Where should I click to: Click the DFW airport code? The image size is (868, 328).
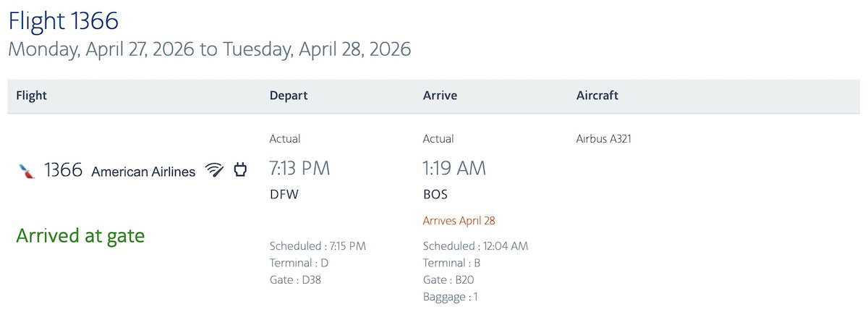pyautogui.click(x=284, y=195)
